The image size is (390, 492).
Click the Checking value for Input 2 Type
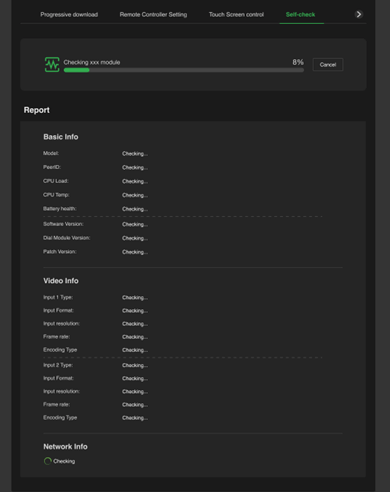135,365
